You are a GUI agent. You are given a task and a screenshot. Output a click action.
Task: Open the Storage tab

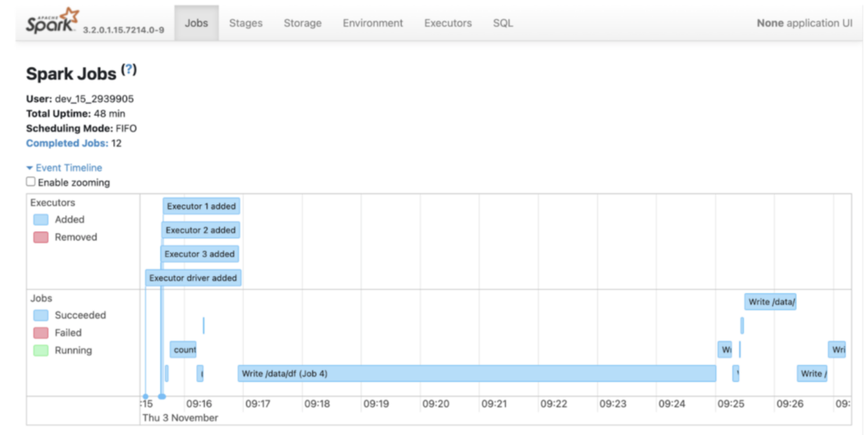tap(302, 24)
